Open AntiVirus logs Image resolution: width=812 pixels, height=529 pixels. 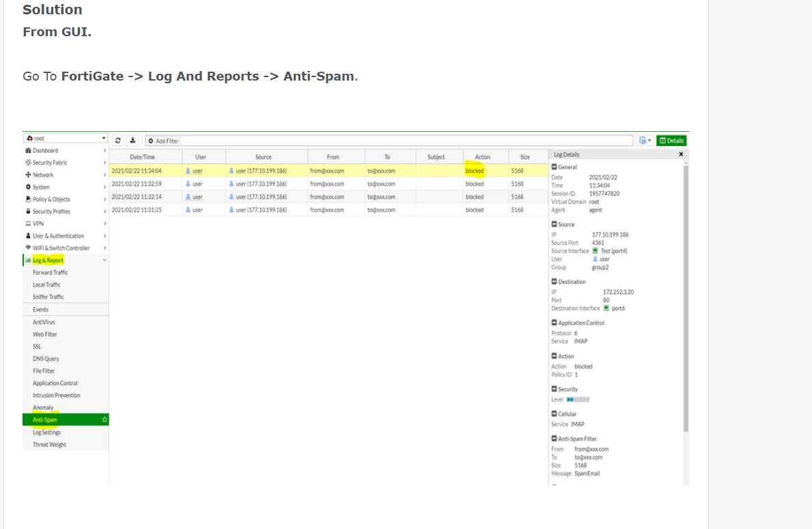[44, 322]
